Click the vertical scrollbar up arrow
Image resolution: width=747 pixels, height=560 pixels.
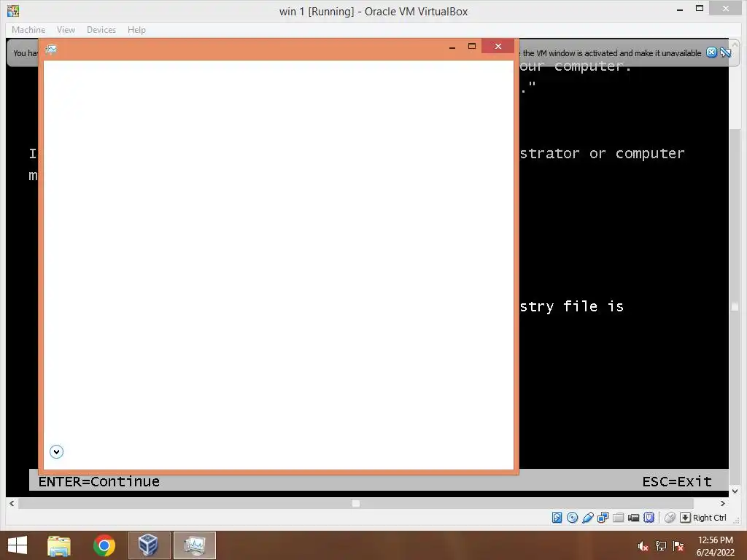[x=735, y=44]
